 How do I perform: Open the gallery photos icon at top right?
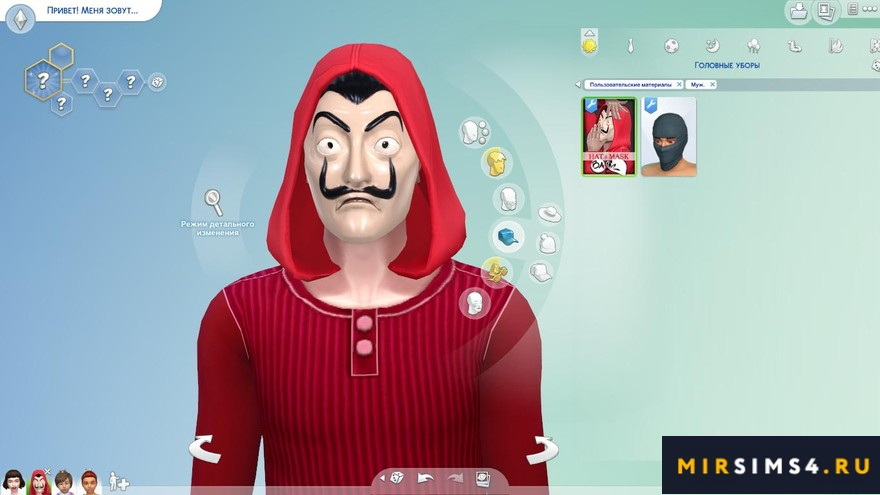click(x=826, y=11)
